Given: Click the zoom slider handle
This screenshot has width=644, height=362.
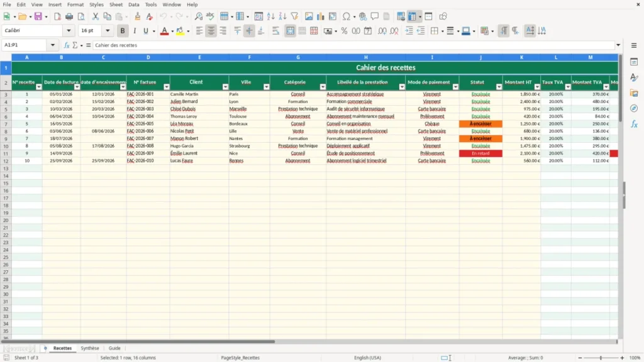Looking at the screenshot, I should pyautogui.click(x=601, y=358).
